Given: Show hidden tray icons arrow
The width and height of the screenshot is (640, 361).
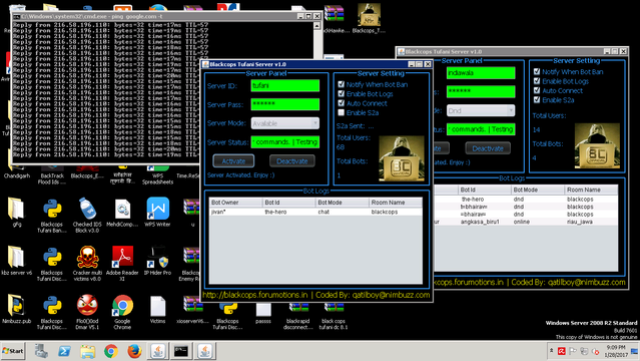Looking at the screenshot, I should [x=551, y=351].
